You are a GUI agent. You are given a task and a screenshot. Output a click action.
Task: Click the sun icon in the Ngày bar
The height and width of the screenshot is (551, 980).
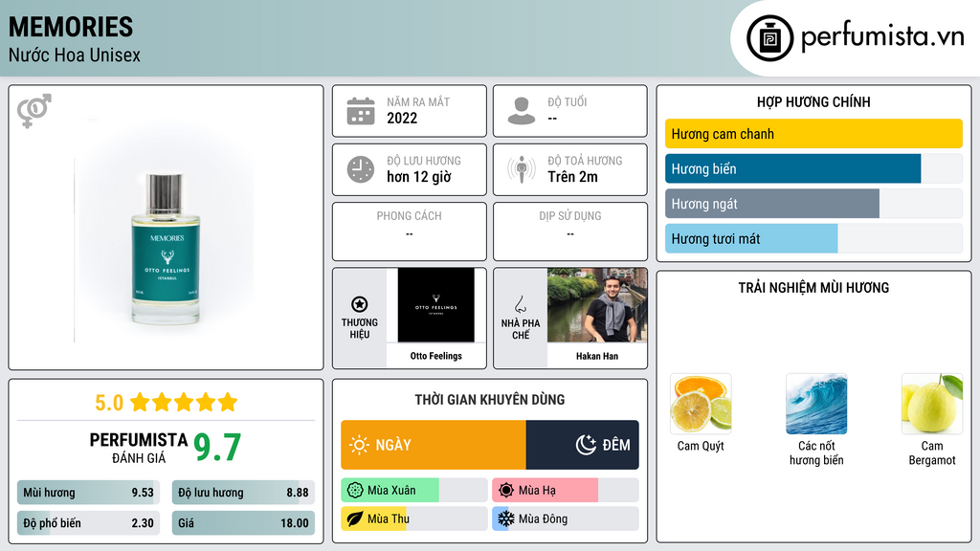click(360, 445)
